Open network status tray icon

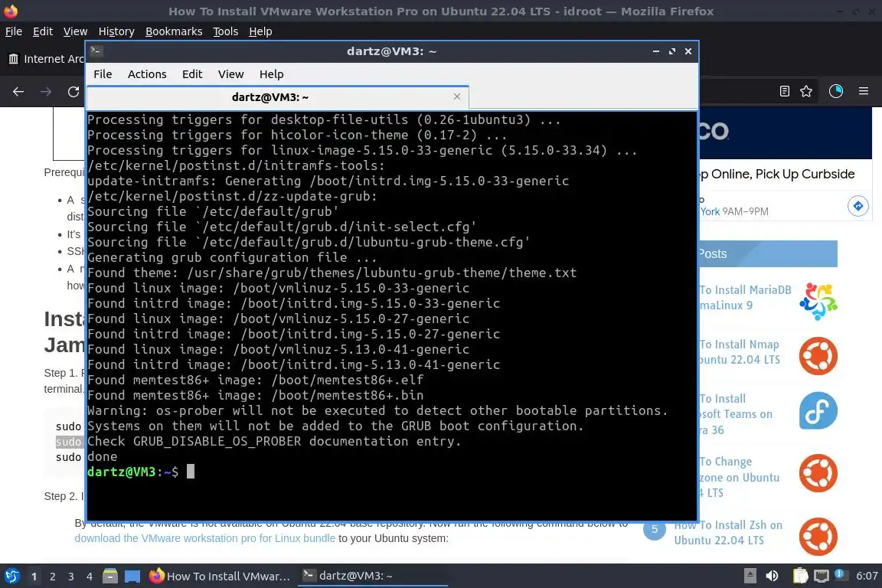coord(822,576)
